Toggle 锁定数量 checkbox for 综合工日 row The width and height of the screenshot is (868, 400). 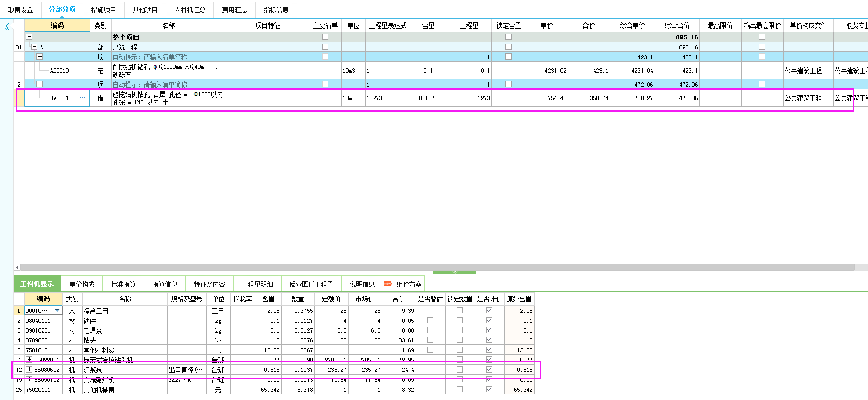pos(460,310)
